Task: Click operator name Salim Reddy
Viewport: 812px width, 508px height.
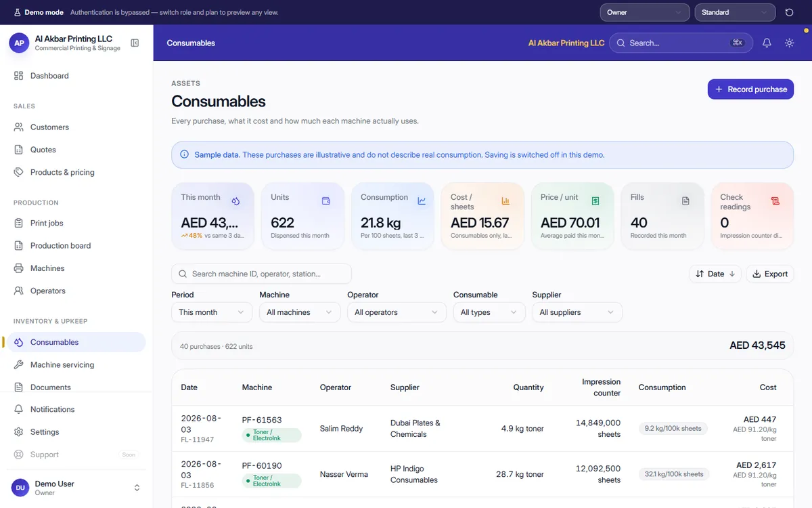Action: click(341, 429)
